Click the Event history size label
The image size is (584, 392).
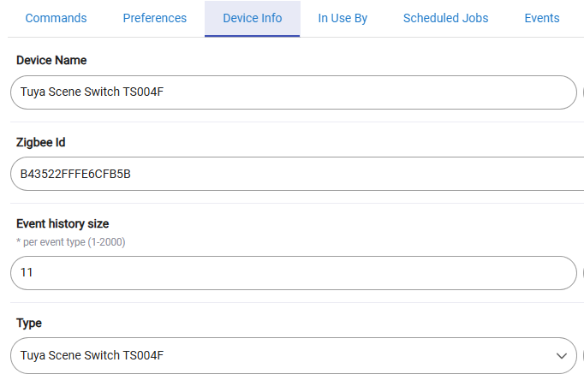(x=63, y=223)
